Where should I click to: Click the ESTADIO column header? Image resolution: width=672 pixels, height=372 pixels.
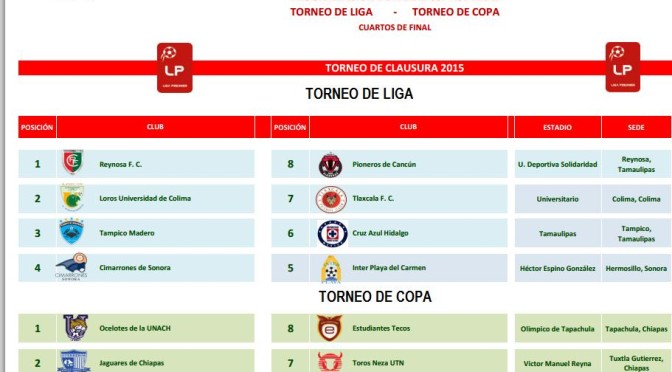[x=558, y=127]
